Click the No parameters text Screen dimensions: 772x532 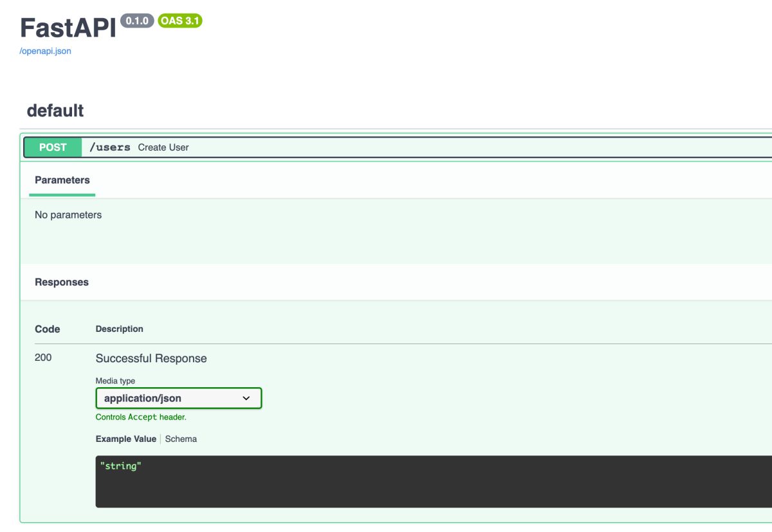[x=68, y=215]
